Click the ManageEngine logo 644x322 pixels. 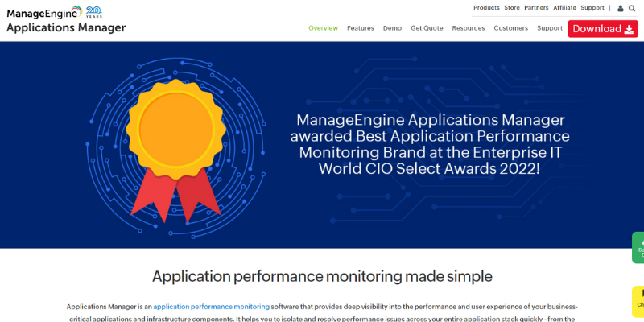point(44,12)
